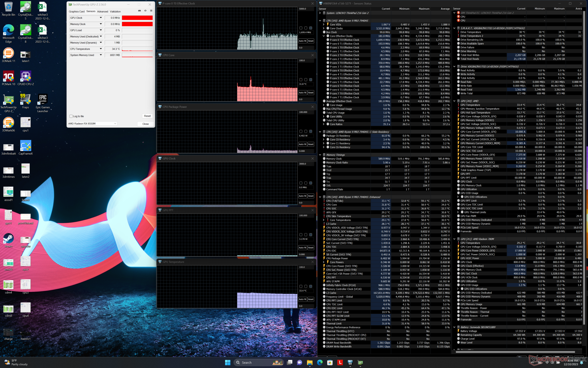Toggle middle small checkbox in CPU Package Power graph
The height and width of the screenshot is (368, 588).
tap(306, 131)
